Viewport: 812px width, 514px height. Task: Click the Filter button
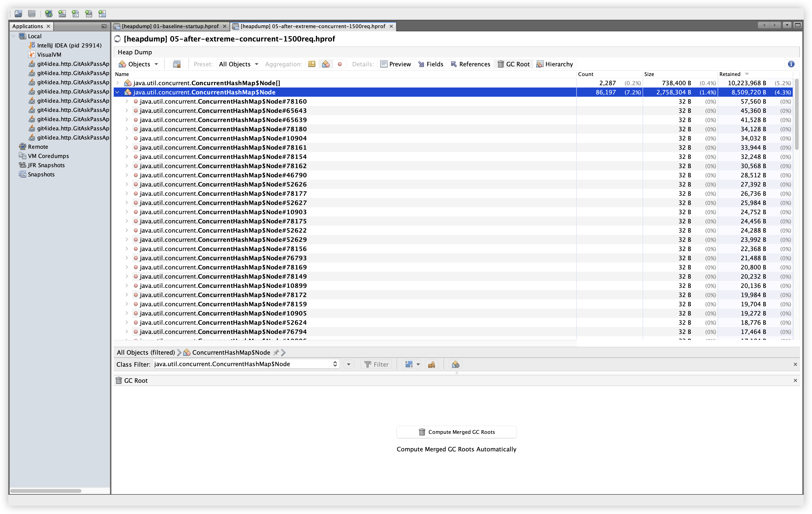376,365
